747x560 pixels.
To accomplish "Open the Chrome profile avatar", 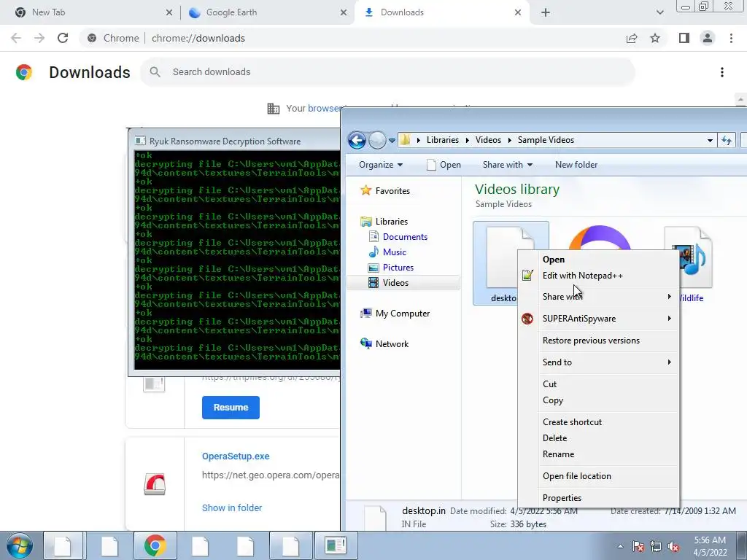I will [708, 38].
